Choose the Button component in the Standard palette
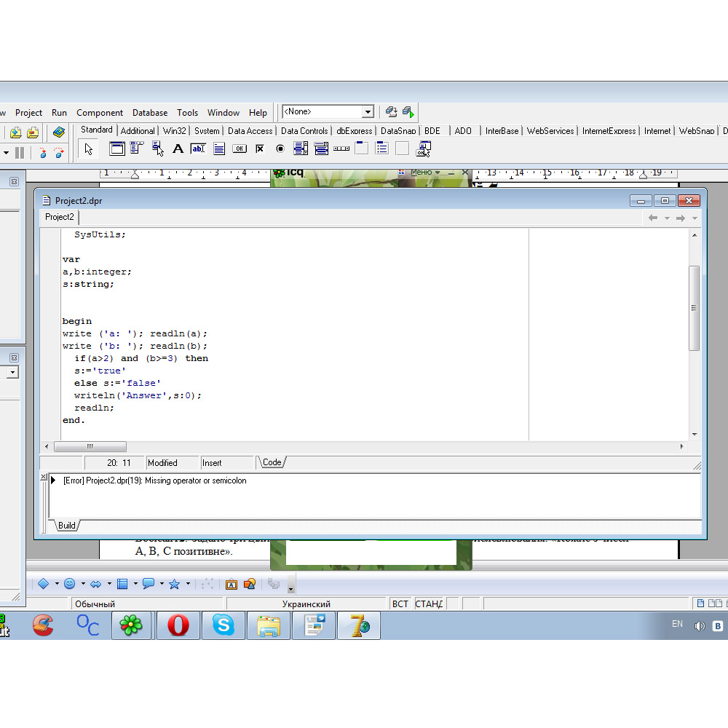This screenshot has width=728, height=728. pyautogui.click(x=240, y=149)
